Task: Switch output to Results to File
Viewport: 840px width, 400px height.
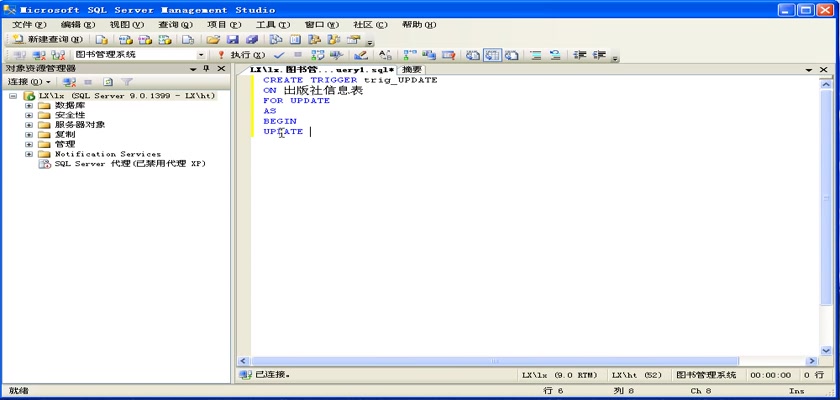Action: pos(512,55)
